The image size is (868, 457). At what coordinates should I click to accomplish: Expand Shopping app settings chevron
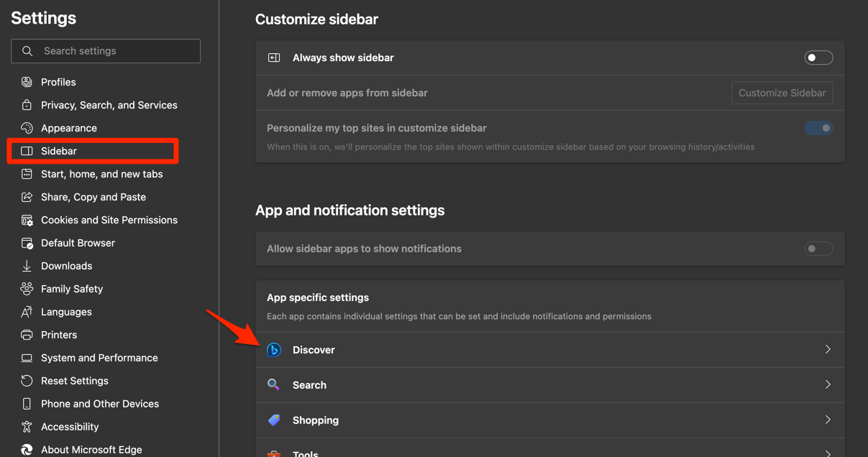(828, 420)
